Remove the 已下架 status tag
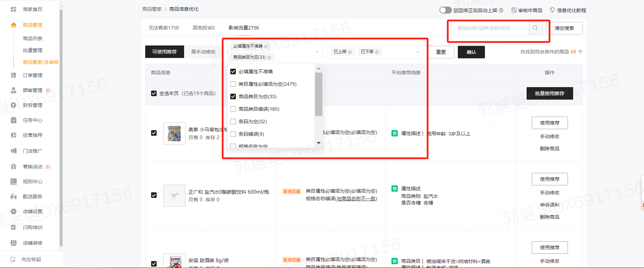Screen dimensions: 644x268 pos(377,52)
